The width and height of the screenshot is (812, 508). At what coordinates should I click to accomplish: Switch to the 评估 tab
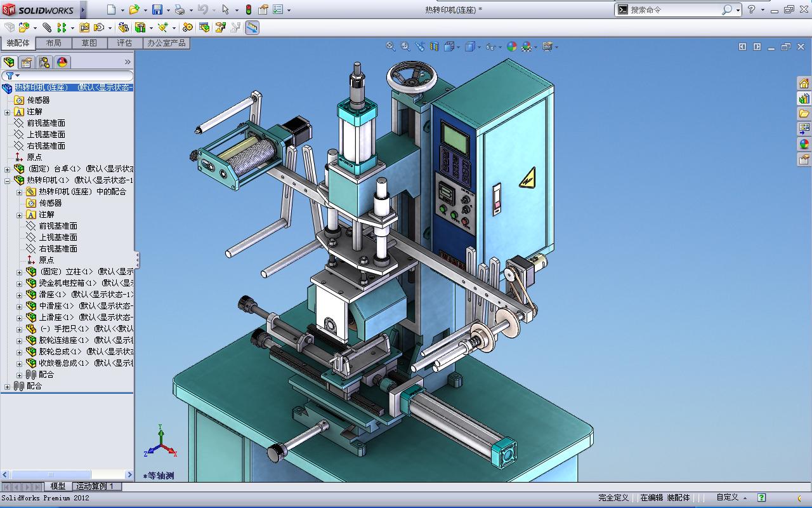(125, 43)
